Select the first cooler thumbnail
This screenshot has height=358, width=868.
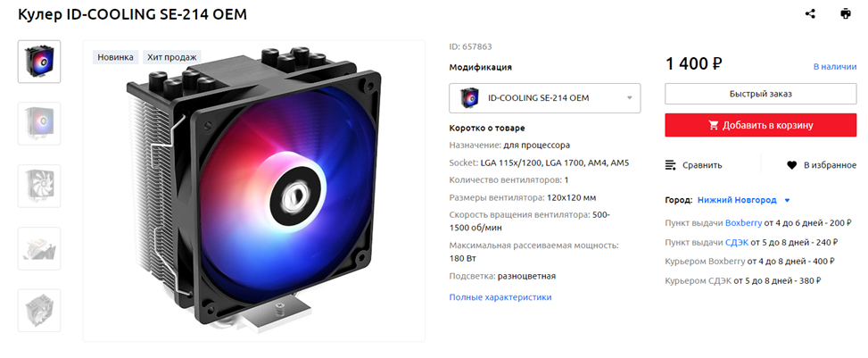39,62
